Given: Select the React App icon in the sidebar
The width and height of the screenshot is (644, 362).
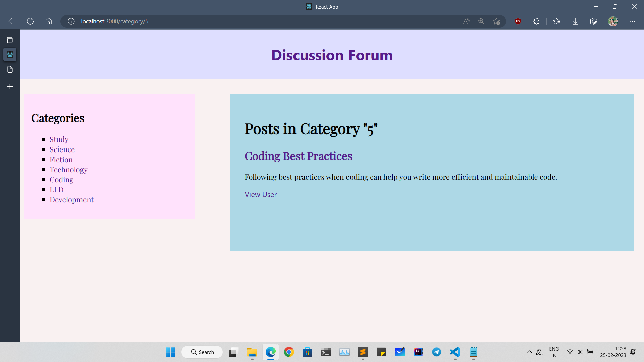Looking at the screenshot, I should (10, 54).
